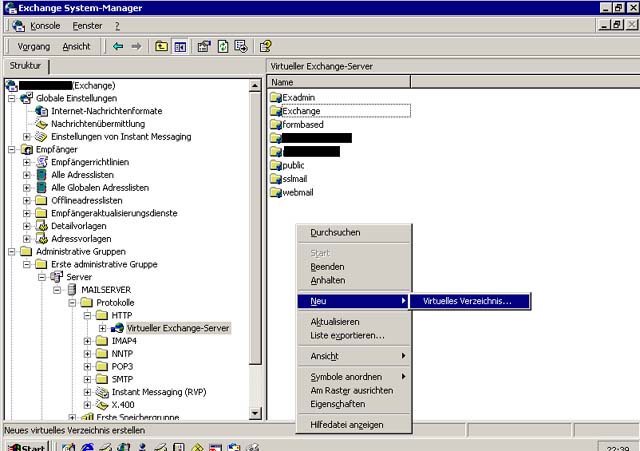
Task: Choose Beenden in context menu
Action: (353, 267)
